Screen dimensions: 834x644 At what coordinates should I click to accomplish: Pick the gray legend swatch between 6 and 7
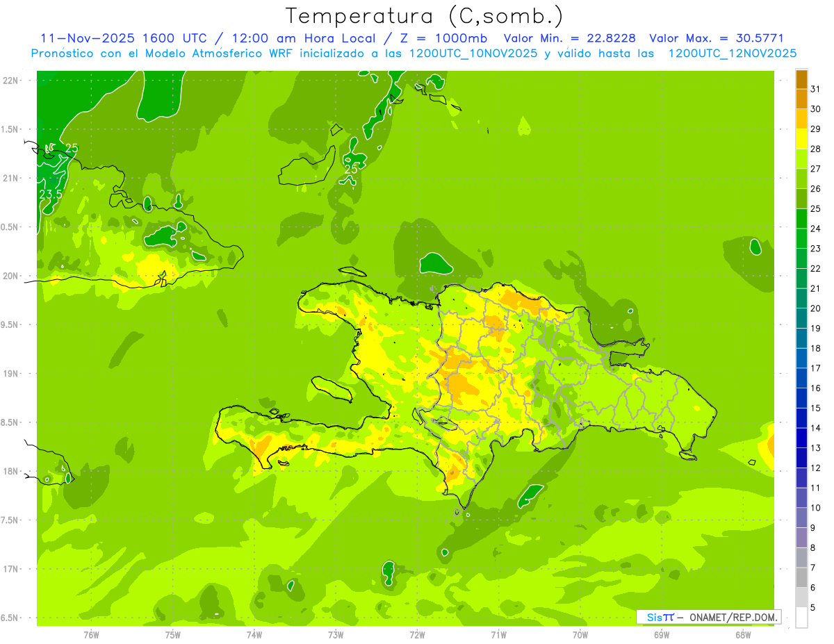pyautogui.click(x=801, y=578)
